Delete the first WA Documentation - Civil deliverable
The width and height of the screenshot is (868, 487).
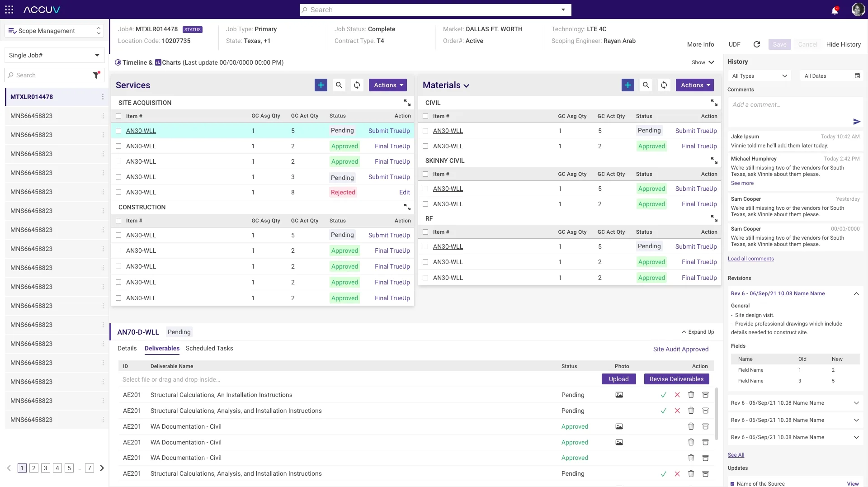tap(691, 426)
